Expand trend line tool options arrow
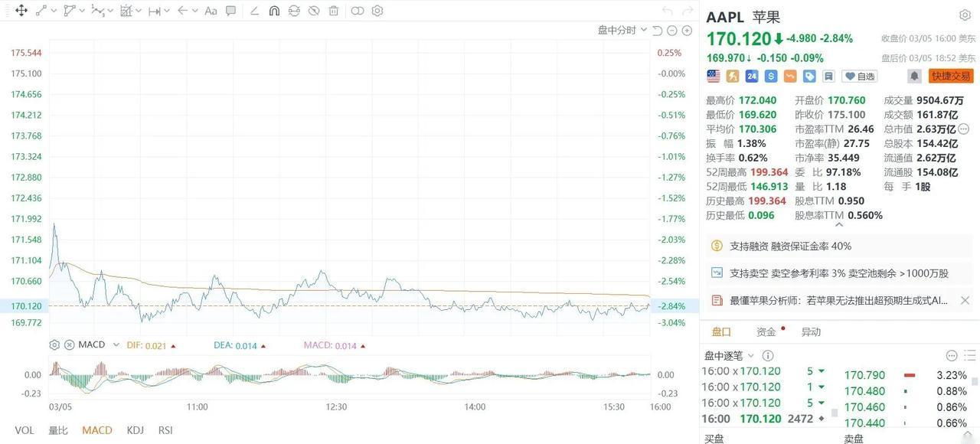This screenshot has height=444, width=980. click(54, 11)
